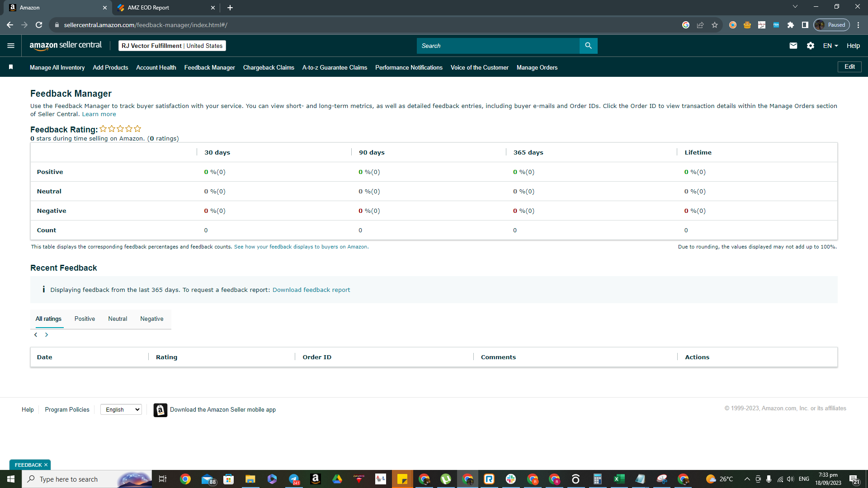Open the EN language dropdown
This screenshot has width=868, height=488.
tap(830, 46)
